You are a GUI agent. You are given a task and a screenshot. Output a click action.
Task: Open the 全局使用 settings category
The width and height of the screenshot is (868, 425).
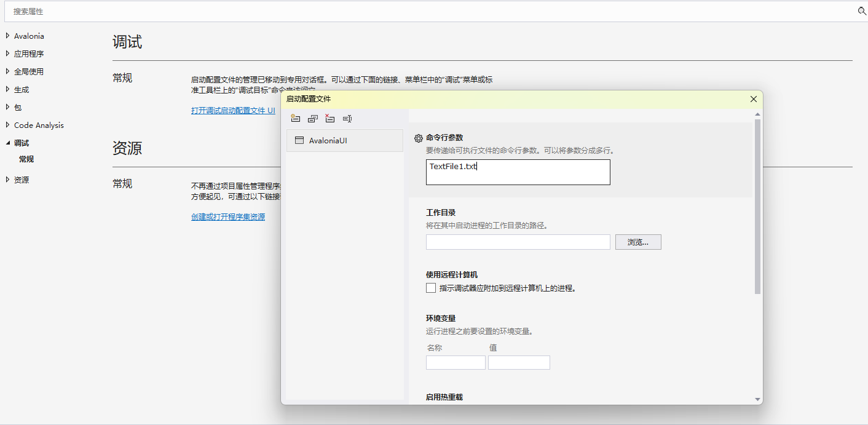[x=29, y=71]
